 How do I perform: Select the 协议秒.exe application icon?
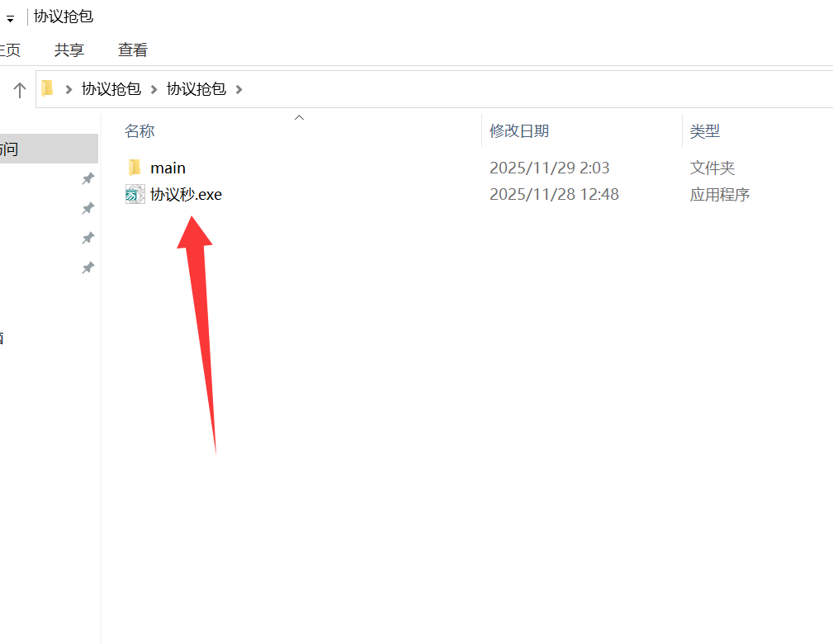tap(135, 195)
